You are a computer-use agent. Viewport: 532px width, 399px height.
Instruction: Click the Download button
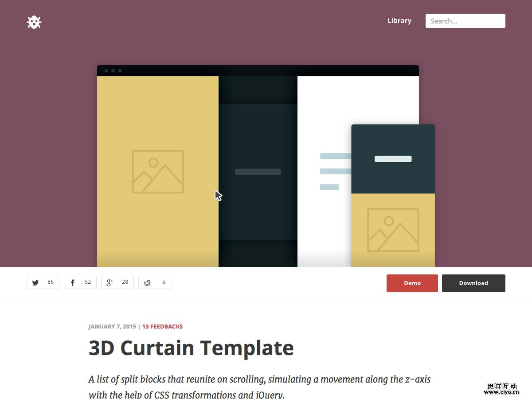(473, 283)
